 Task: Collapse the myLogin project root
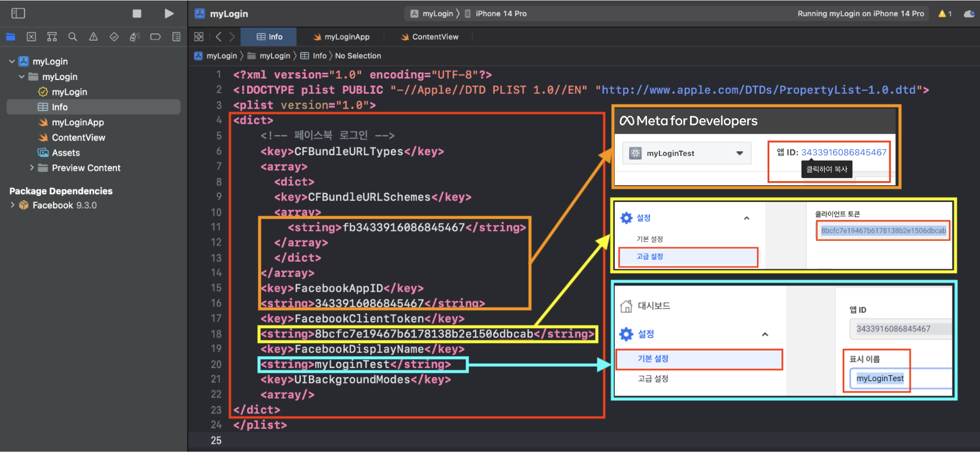(x=12, y=62)
